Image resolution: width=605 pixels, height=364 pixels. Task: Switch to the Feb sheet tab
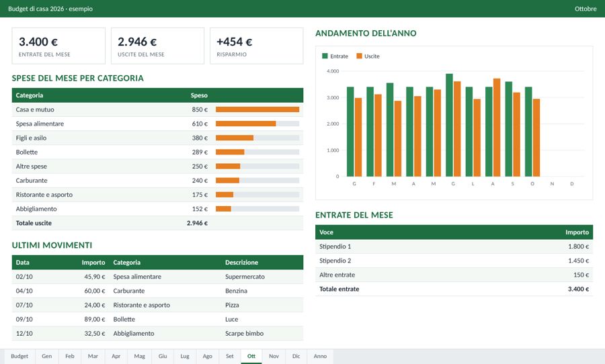point(70,356)
